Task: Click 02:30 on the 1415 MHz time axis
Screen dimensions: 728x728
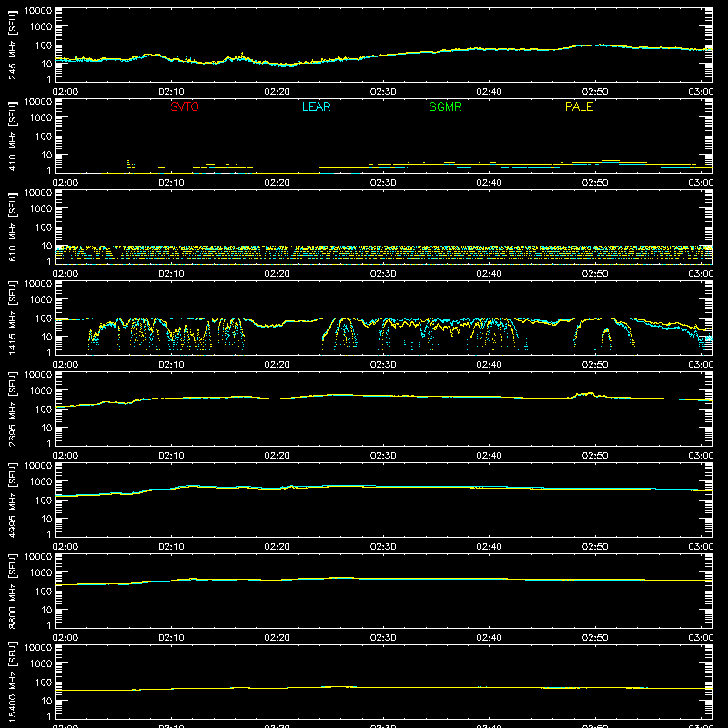Action: [383, 365]
